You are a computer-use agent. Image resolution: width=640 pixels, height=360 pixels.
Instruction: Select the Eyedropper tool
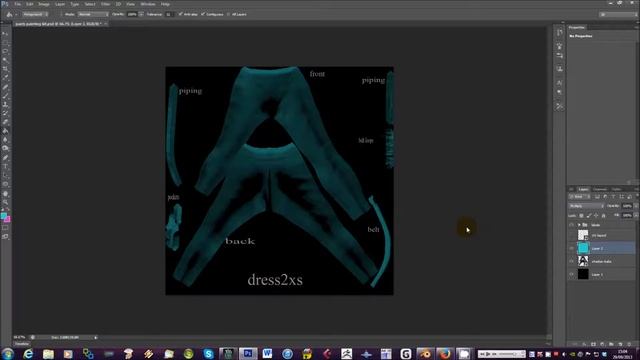coord(5,78)
